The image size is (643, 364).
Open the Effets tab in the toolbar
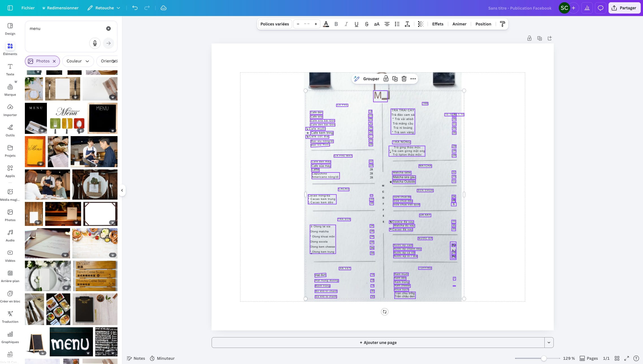pyautogui.click(x=438, y=24)
